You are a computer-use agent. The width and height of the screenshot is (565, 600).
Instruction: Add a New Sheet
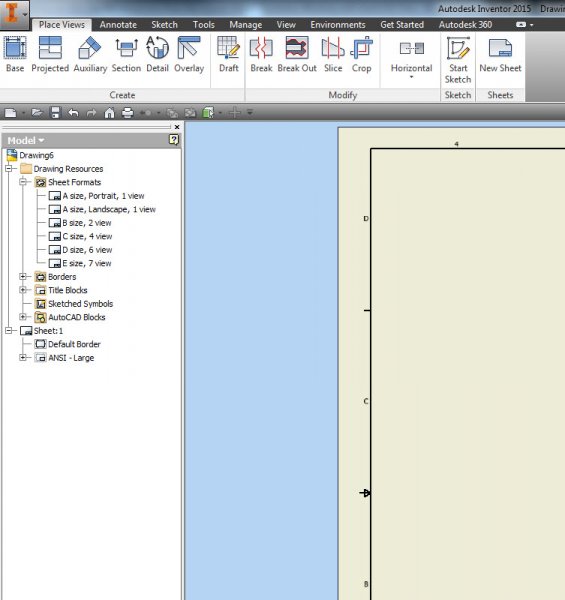(500, 54)
